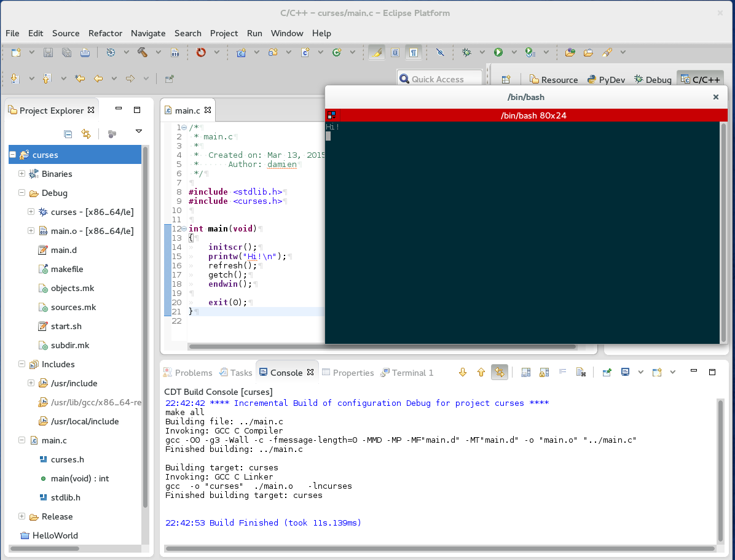The height and width of the screenshot is (560, 735).
Task: Expand the Binaries tree node
Action: [x=22, y=174]
